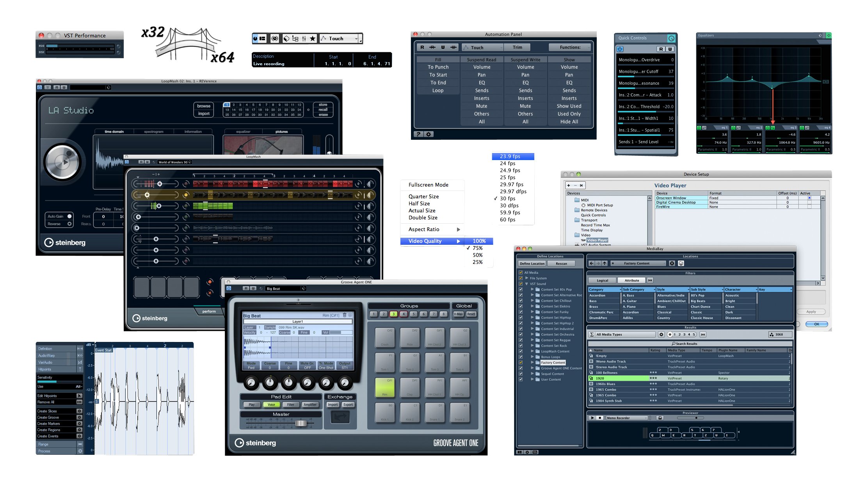868x488 pixels.
Task: Click the Rescan button in MediaBay
Action: coord(561,264)
